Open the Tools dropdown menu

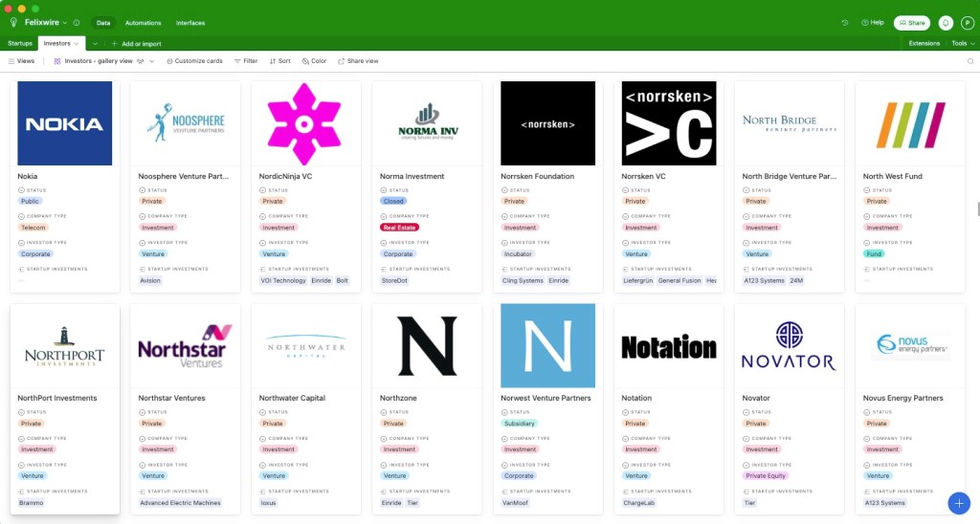(x=961, y=43)
